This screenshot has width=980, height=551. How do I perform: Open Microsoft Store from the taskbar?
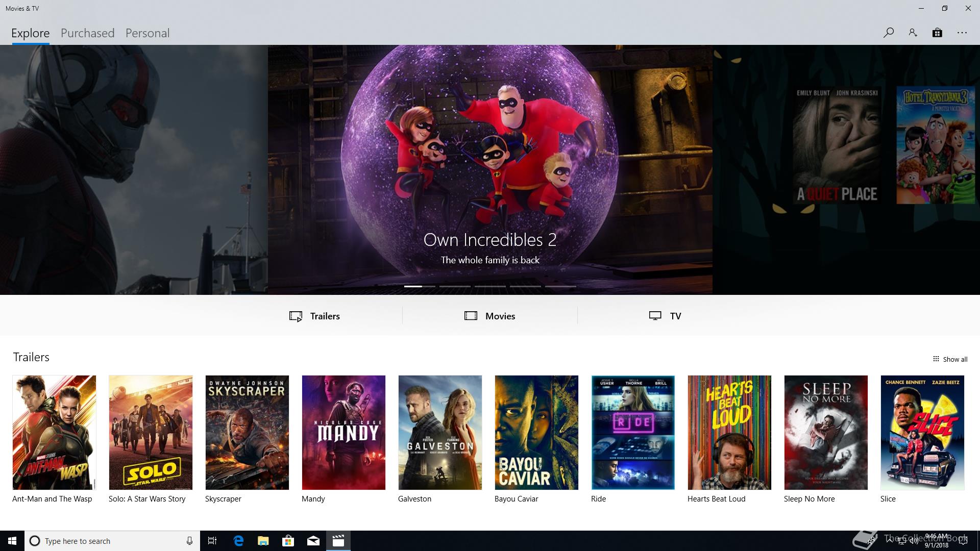click(288, 541)
